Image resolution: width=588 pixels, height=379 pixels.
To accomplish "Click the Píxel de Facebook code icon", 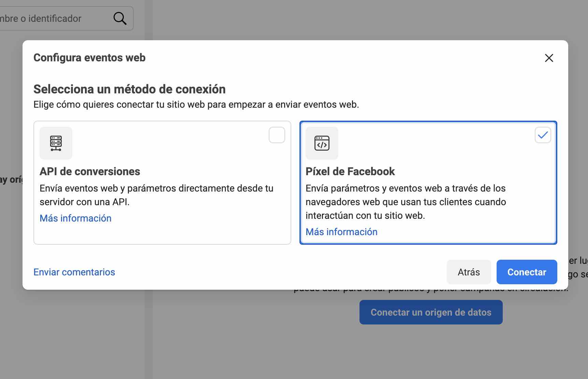I will click(322, 143).
